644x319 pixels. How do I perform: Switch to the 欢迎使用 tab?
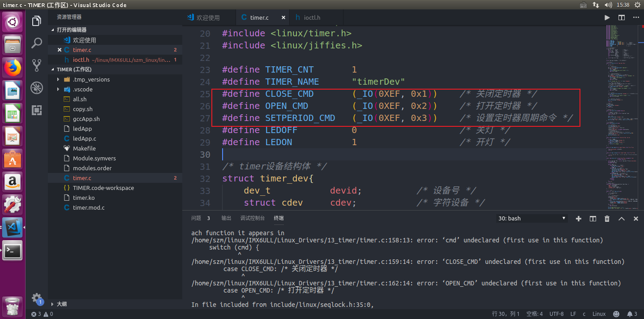(209, 17)
